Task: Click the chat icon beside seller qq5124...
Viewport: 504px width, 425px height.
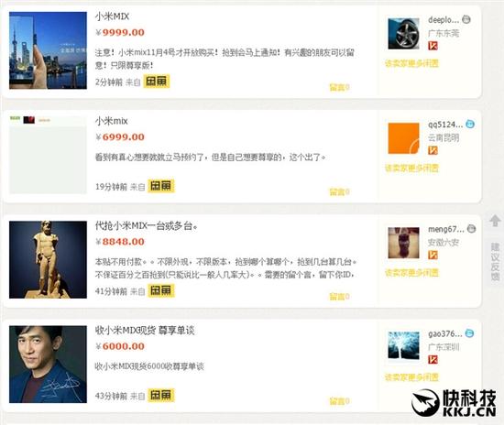Action: (470, 125)
